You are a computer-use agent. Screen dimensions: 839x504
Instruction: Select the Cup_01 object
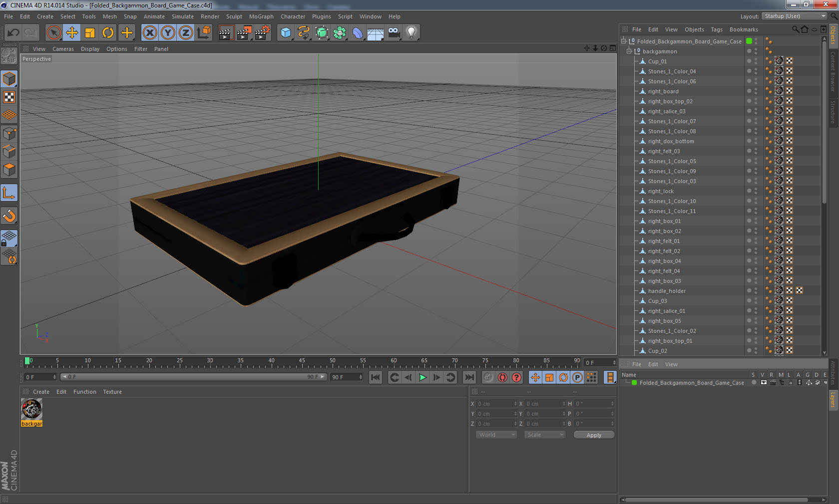coord(657,61)
